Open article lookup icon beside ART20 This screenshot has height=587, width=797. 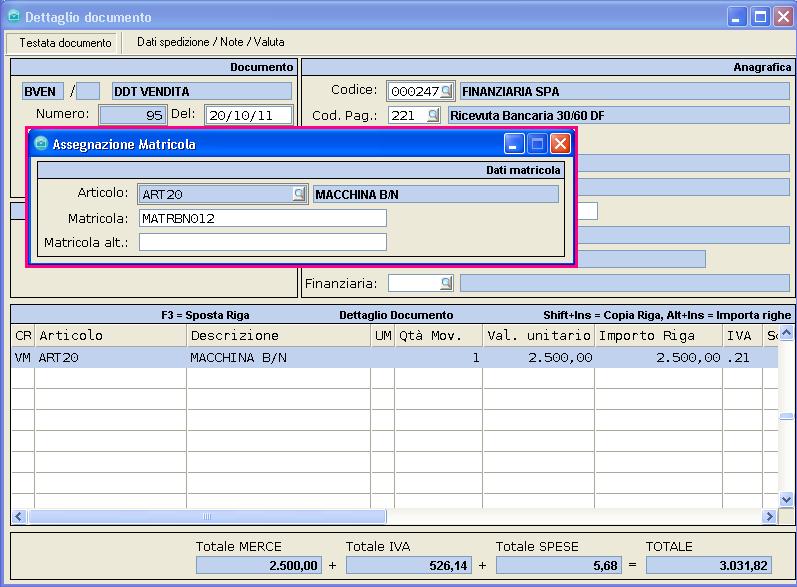tap(299, 194)
